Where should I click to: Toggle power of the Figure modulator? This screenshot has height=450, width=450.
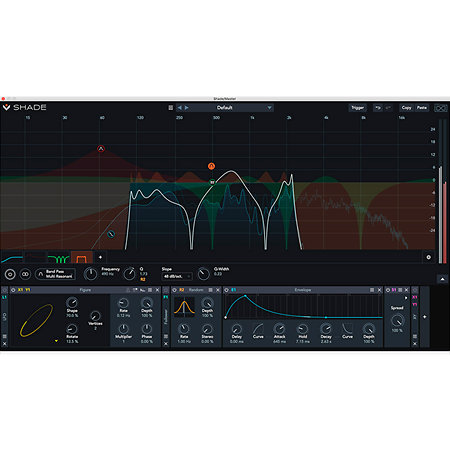(13, 290)
